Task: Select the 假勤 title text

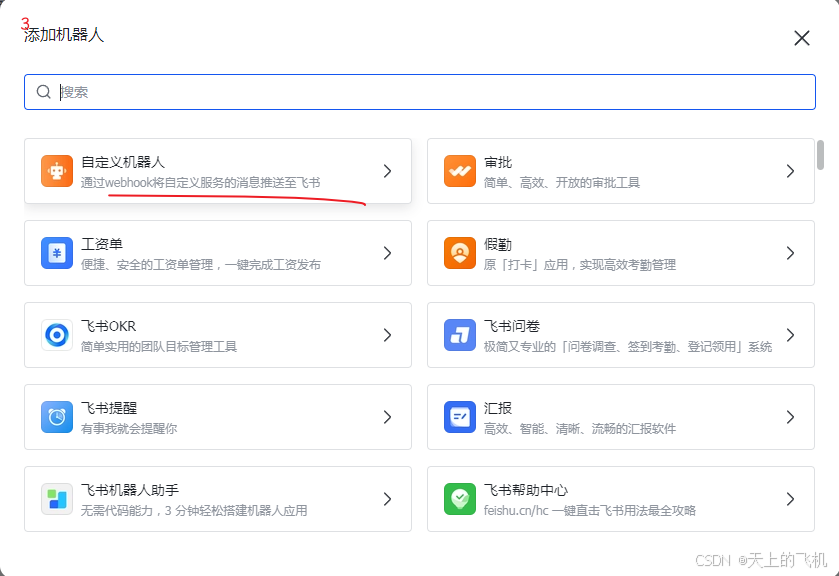Action: click(498, 244)
